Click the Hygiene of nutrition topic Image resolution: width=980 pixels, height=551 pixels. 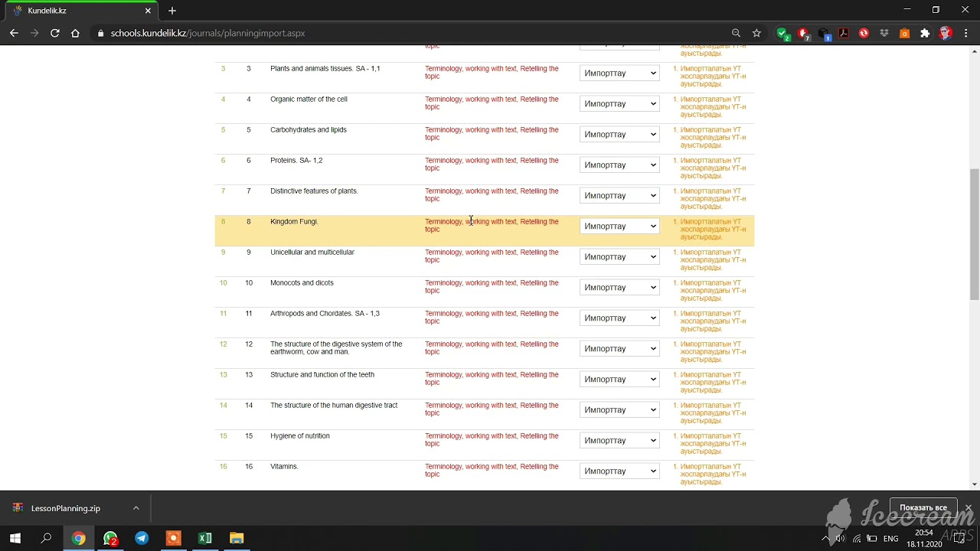click(x=300, y=436)
